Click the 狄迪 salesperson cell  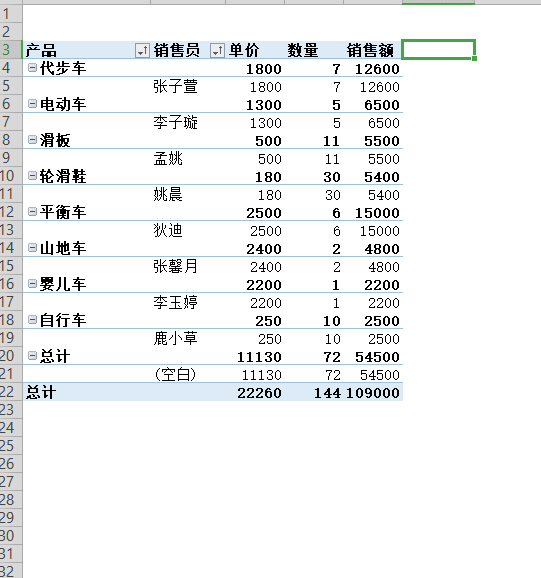point(188,230)
